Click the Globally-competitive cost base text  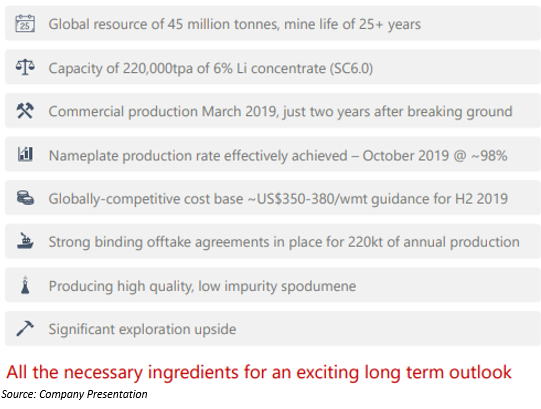tap(146, 199)
